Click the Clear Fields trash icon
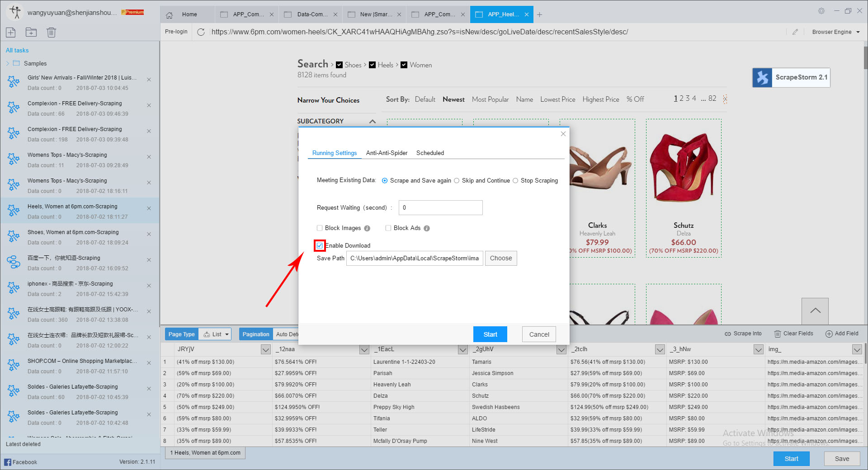The image size is (868, 470). point(778,334)
